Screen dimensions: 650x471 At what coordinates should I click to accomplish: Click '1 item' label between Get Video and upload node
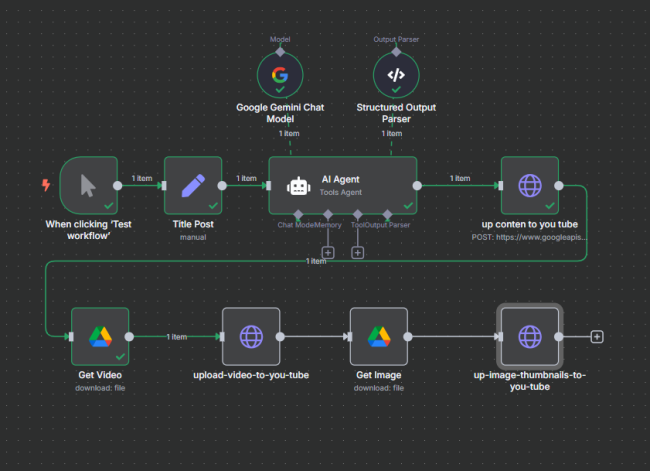tap(177, 337)
